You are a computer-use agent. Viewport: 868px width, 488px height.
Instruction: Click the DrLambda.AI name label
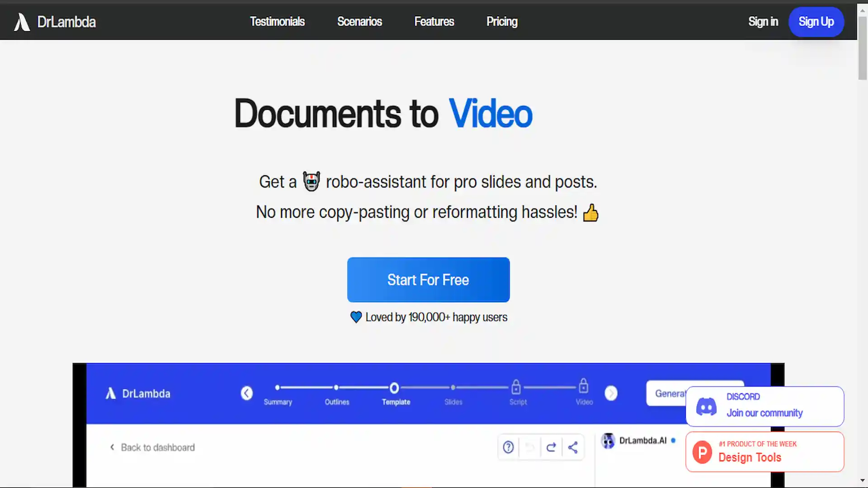tap(642, 441)
